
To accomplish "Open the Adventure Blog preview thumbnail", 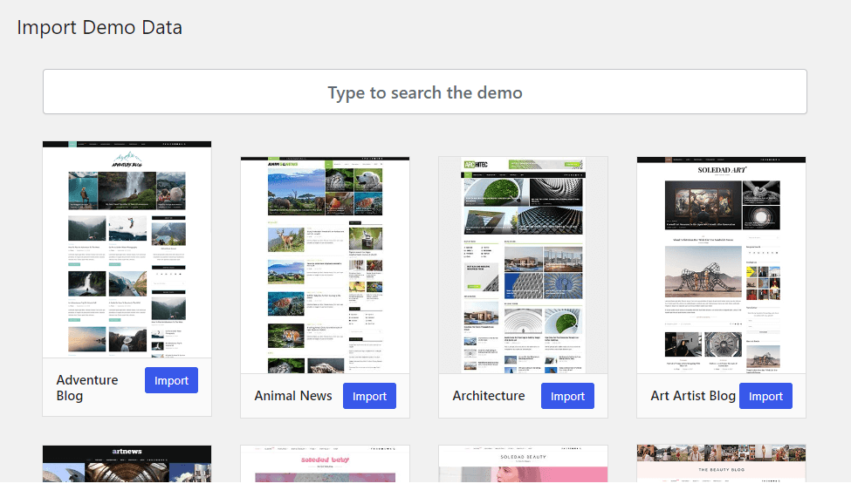I will (x=127, y=249).
